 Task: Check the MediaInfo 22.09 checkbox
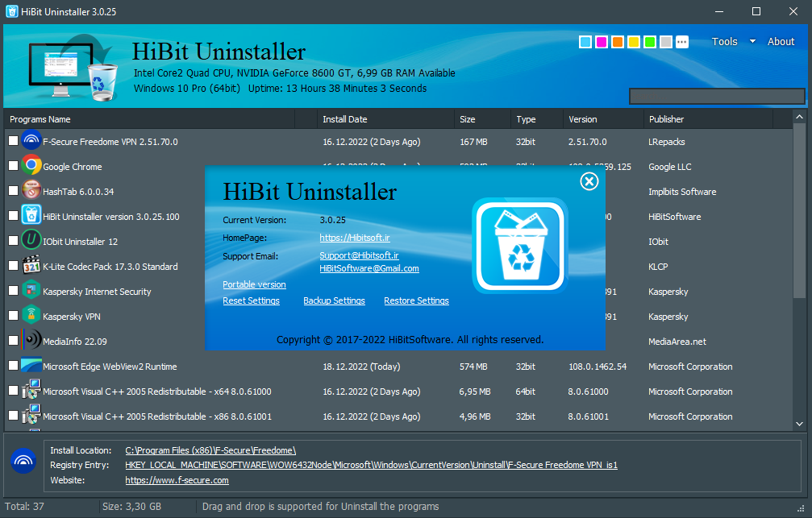click(x=13, y=341)
